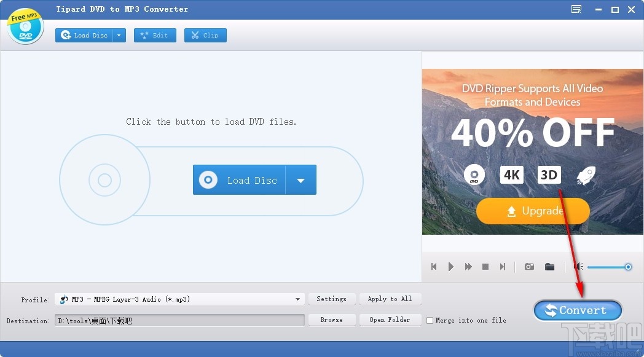Expand the Load Disc dropdown arrow
644x357 pixels.
[119, 35]
